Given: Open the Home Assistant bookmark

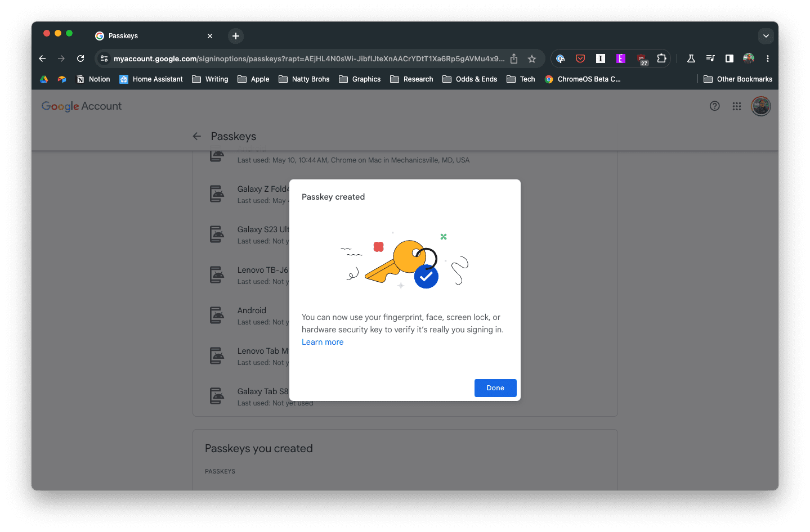Looking at the screenshot, I should [151, 79].
